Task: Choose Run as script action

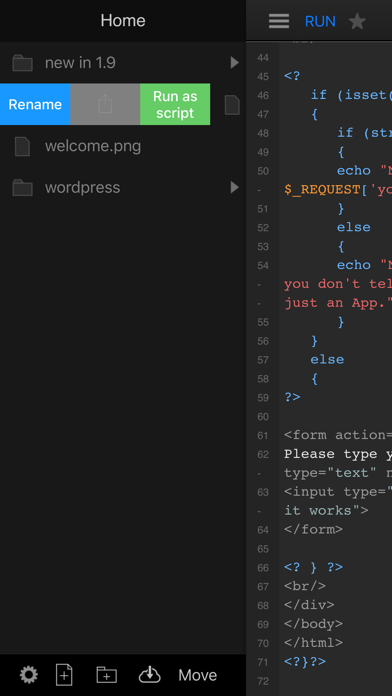Action: [175, 104]
